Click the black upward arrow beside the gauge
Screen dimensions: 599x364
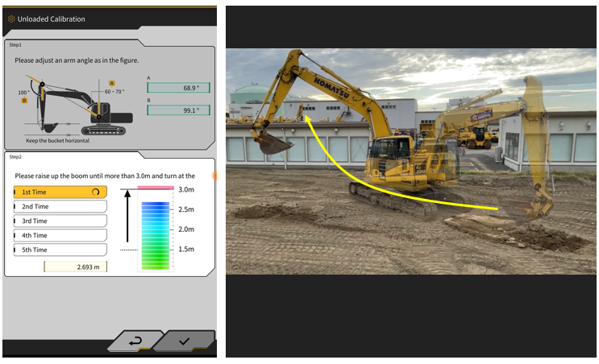click(x=127, y=216)
